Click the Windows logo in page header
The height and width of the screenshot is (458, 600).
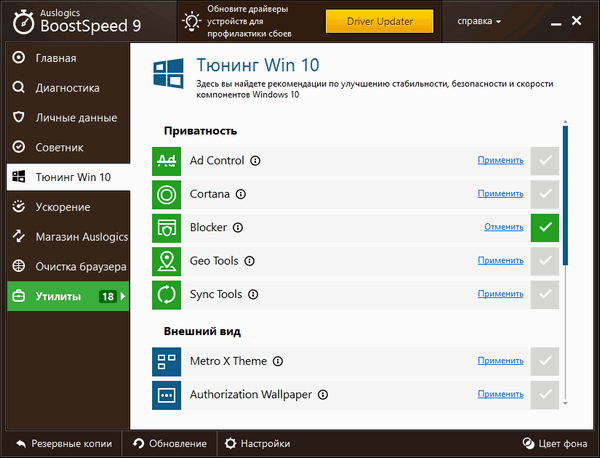168,73
